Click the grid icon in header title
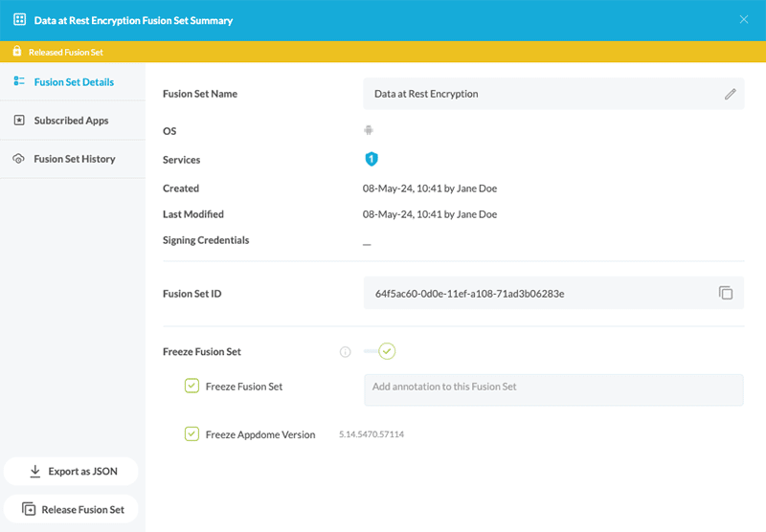This screenshot has width=766, height=532. coord(19,19)
